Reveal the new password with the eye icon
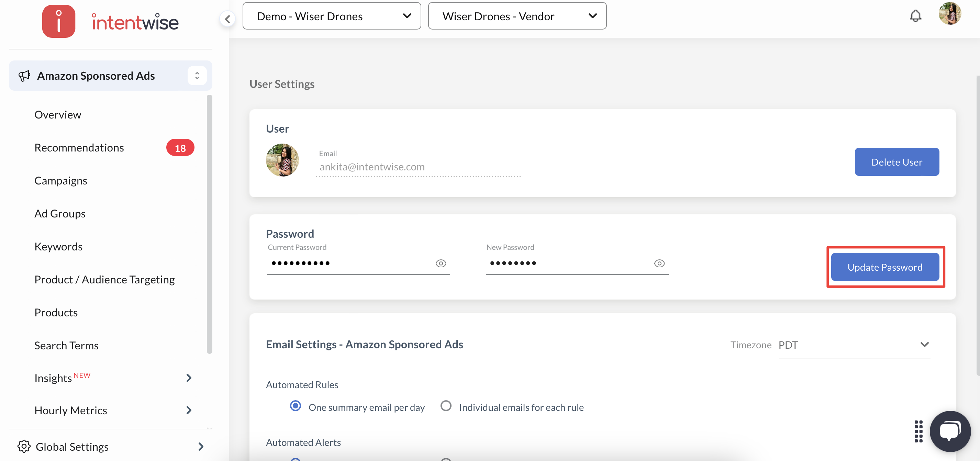 click(x=659, y=263)
